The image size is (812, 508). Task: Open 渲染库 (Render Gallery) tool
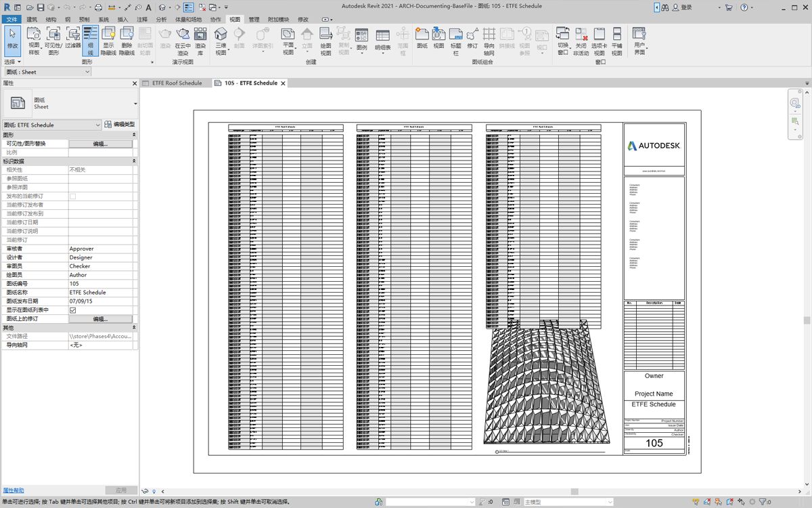click(x=200, y=41)
